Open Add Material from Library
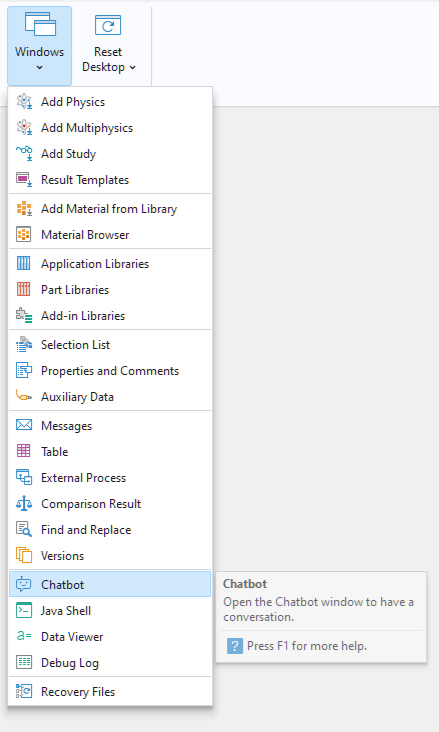The image size is (439, 732). pyautogui.click(x=110, y=209)
